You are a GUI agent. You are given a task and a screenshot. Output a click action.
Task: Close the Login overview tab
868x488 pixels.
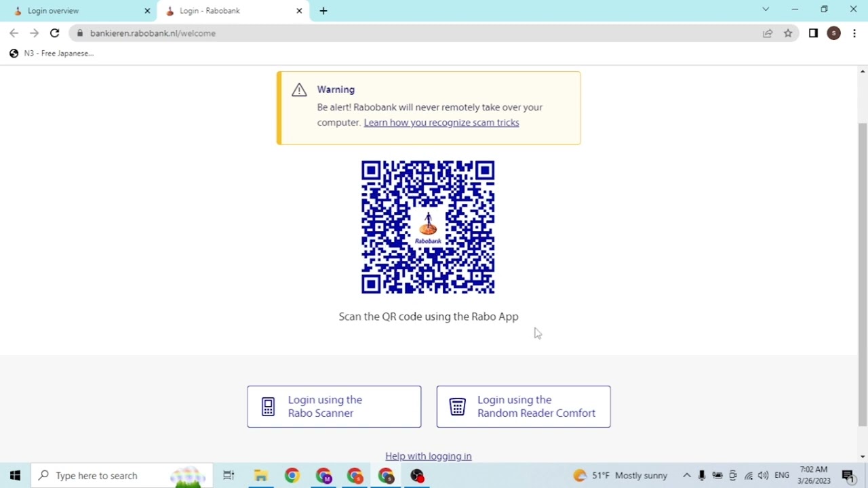(x=147, y=11)
